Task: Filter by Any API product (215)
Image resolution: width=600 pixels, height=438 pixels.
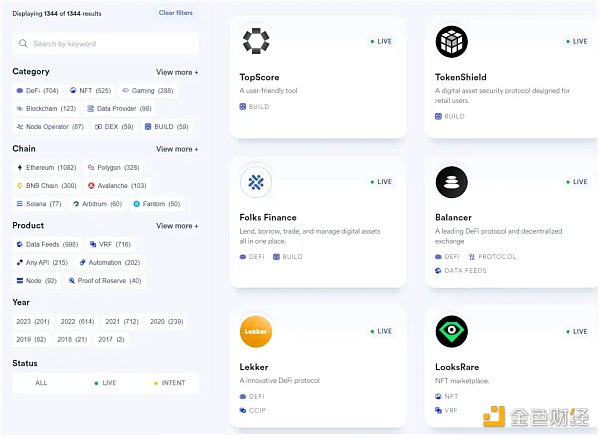Action: click(x=42, y=262)
